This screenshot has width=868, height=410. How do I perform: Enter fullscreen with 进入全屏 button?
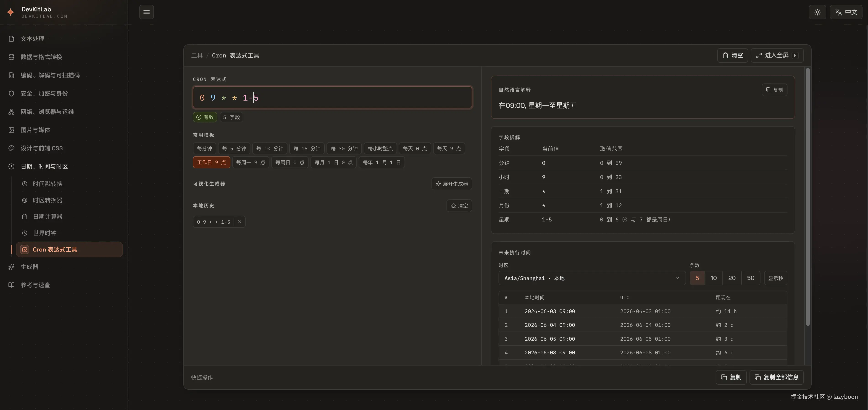click(x=777, y=56)
